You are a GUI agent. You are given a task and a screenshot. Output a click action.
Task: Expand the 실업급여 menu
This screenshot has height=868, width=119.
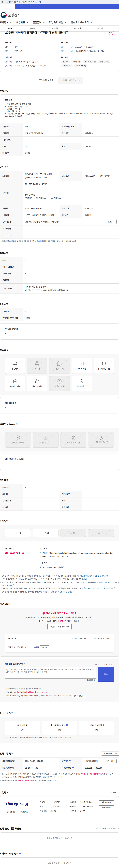point(39,23)
